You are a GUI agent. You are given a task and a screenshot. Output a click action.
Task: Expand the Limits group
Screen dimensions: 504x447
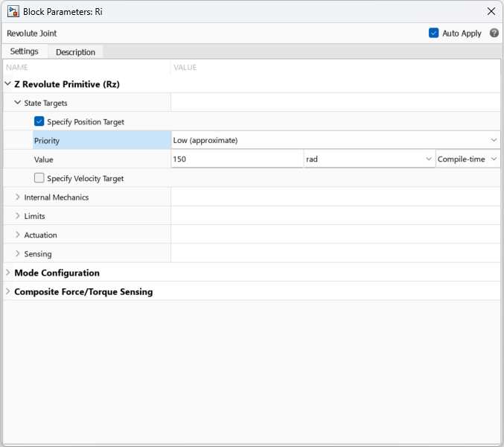click(17, 216)
